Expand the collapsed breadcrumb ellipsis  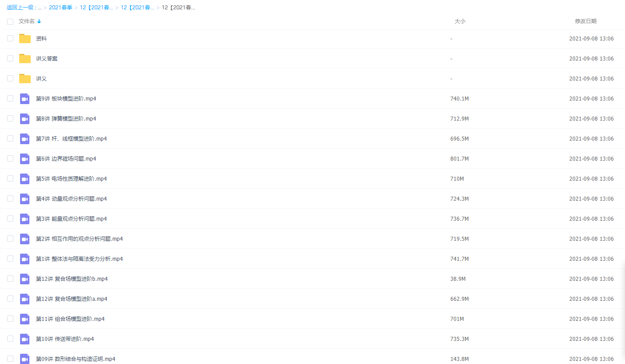(x=40, y=8)
